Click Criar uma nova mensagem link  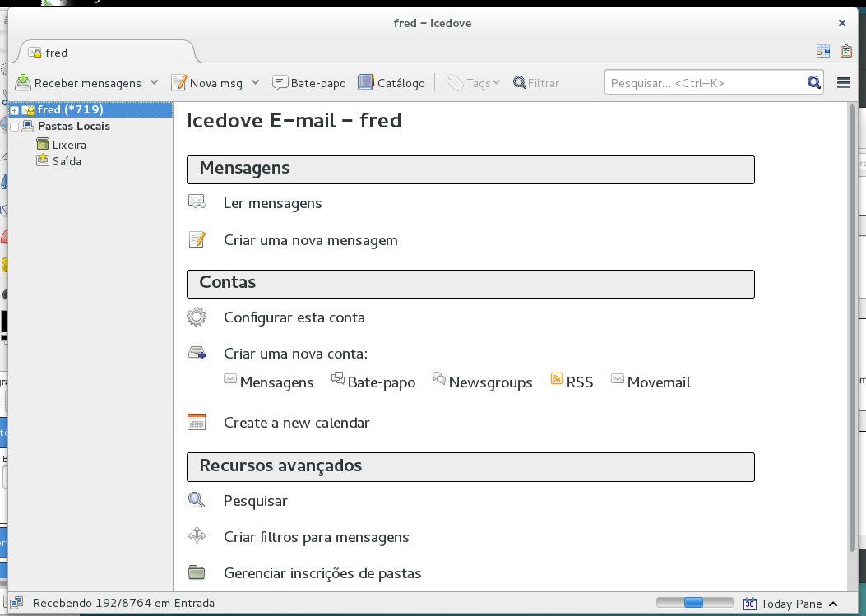(x=310, y=240)
